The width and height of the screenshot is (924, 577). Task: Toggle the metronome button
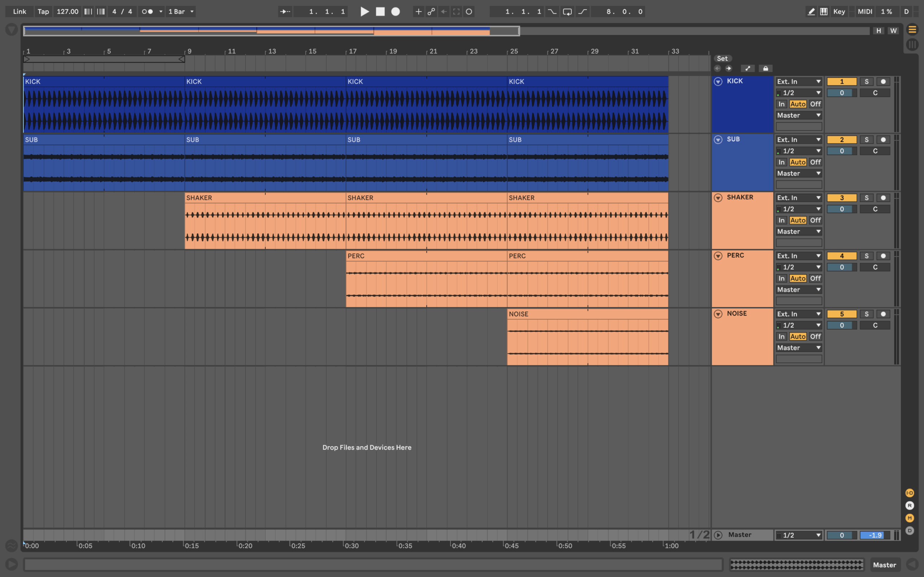pyautogui.click(x=147, y=12)
